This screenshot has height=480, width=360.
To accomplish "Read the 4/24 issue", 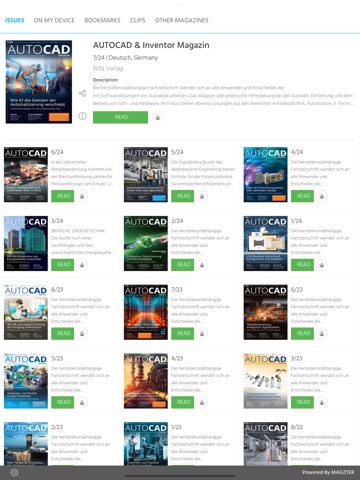I will (x=302, y=196).
